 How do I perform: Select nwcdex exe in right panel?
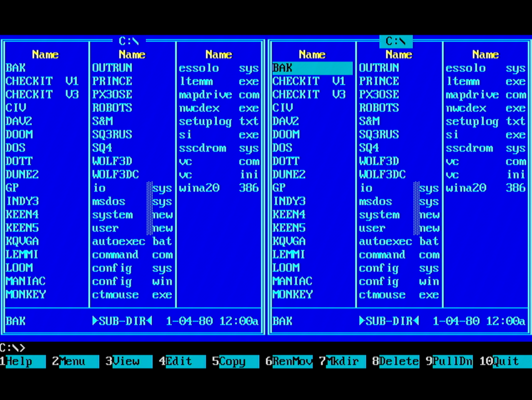pyautogui.click(x=486, y=108)
